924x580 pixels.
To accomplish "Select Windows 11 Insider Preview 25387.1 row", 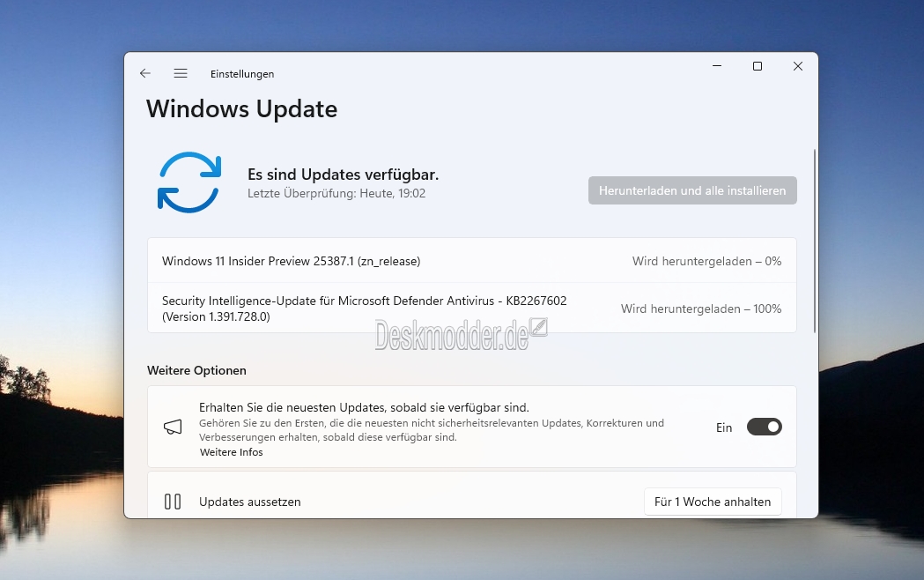I will pos(472,261).
